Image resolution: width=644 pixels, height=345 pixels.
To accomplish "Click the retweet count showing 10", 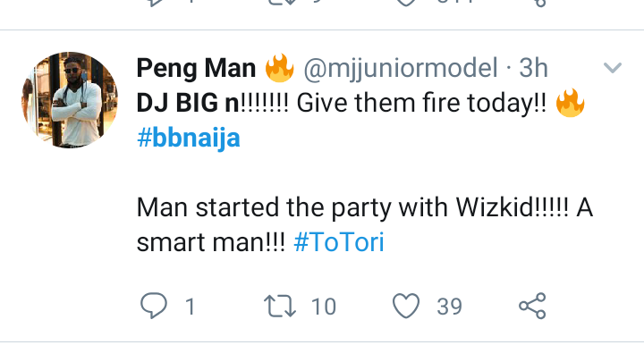I will (324, 307).
